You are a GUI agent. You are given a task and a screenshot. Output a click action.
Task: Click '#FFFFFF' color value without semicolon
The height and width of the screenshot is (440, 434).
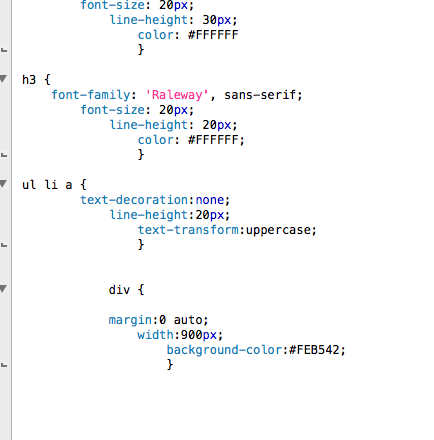pos(213,35)
